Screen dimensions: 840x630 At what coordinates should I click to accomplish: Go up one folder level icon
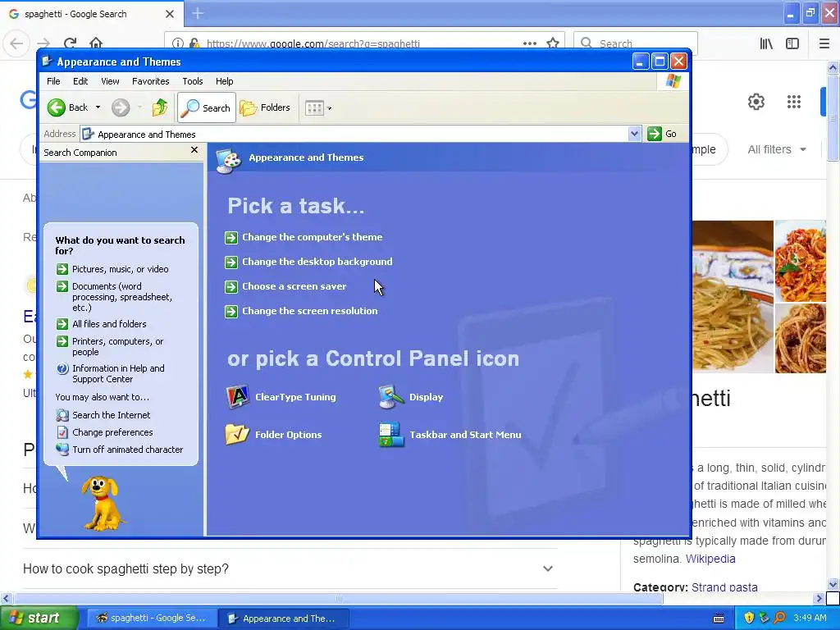coord(159,107)
